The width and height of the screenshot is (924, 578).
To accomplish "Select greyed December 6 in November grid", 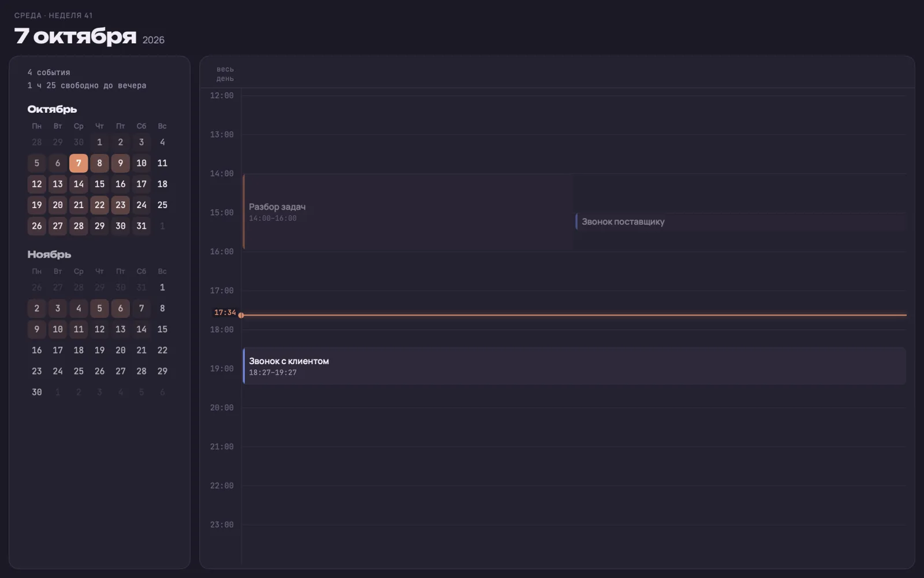I will pyautogui.click(x=162, y=392).
